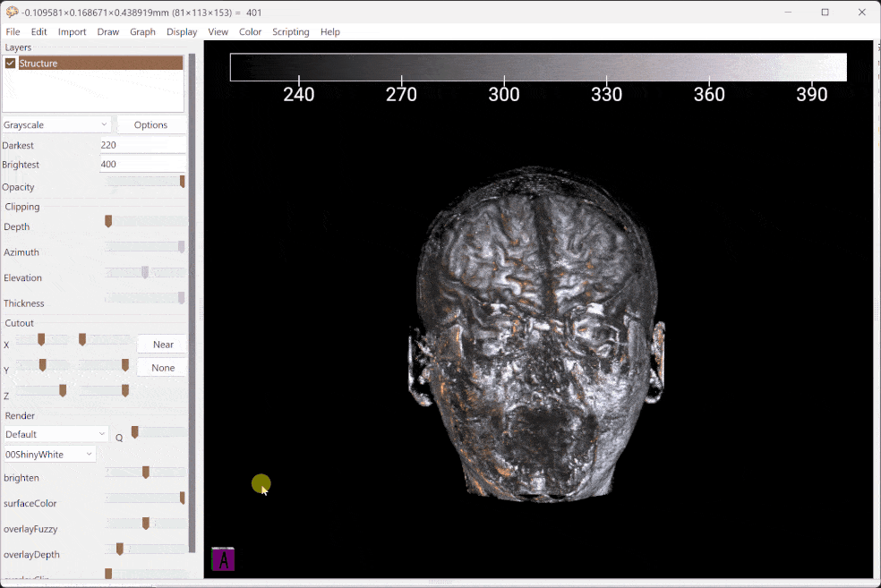Click the second Cutout Z slider handle
This screenshot has width=881, height=588.
(x=125, y=390)
